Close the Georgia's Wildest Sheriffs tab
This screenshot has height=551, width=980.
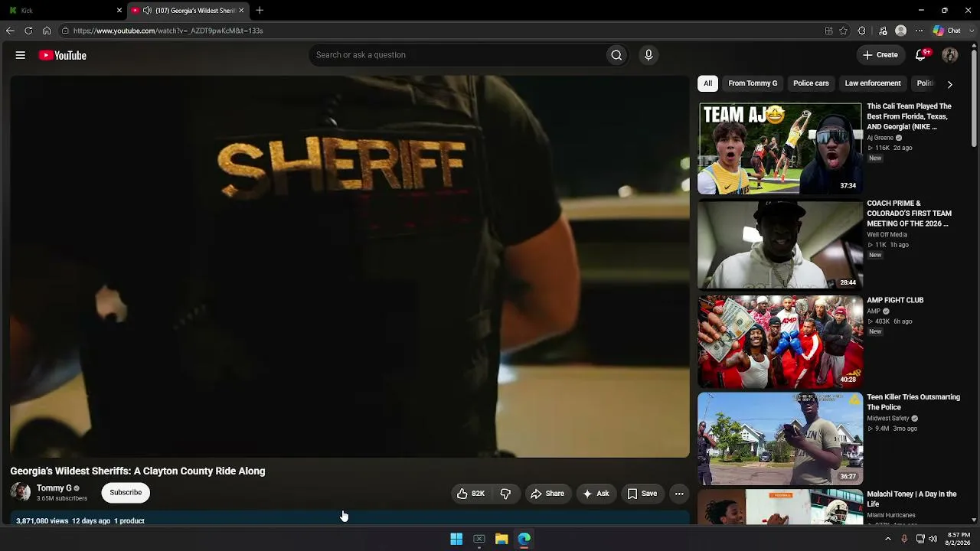(x=242, y=11)
